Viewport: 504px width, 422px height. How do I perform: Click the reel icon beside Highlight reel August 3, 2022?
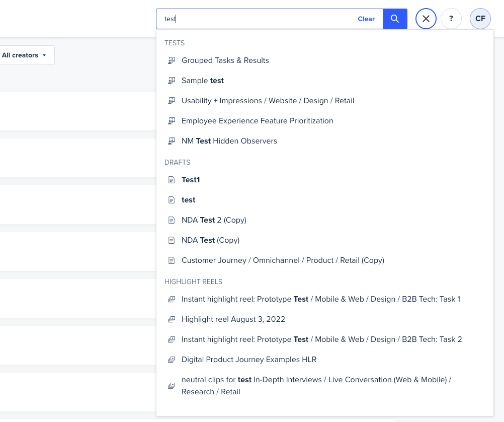point(172,319)
